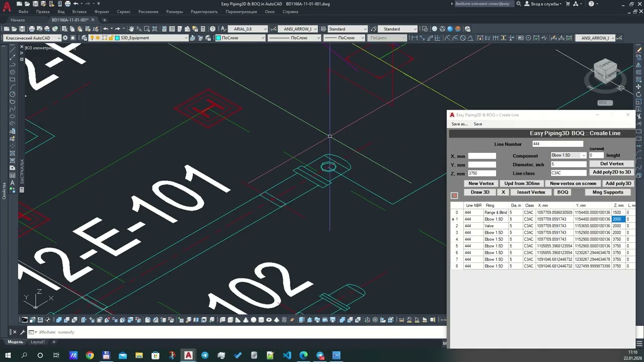The width and height of the screenshot is (644, 362).
Task: Open the Рисование menu
Action: point(148,12)
